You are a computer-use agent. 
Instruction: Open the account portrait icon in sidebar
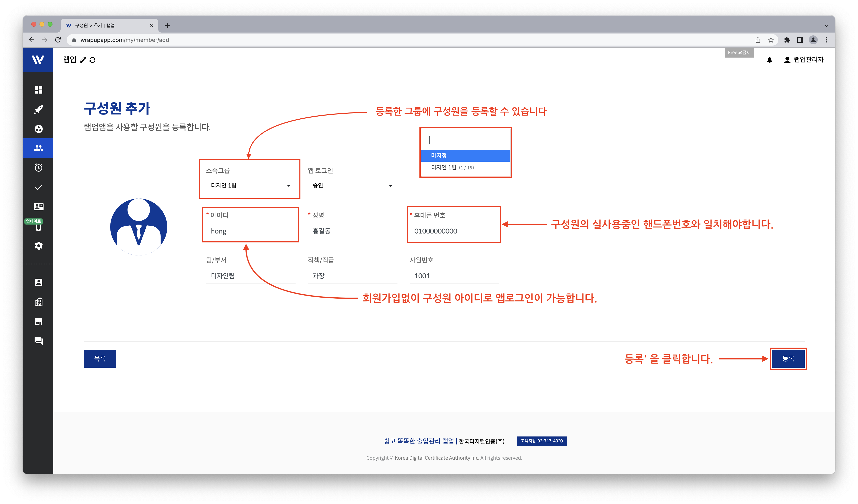click(x=38, y=282)
